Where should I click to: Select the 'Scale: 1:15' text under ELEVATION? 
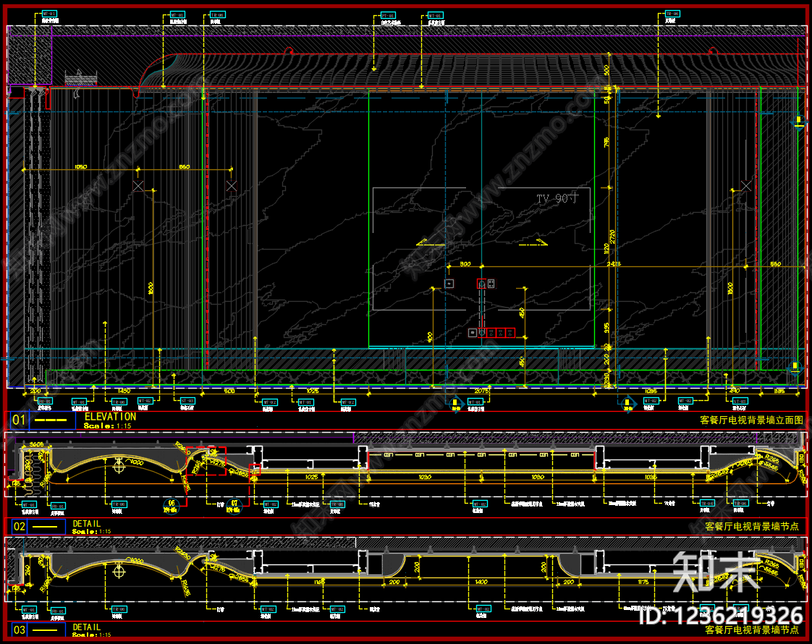108,426
